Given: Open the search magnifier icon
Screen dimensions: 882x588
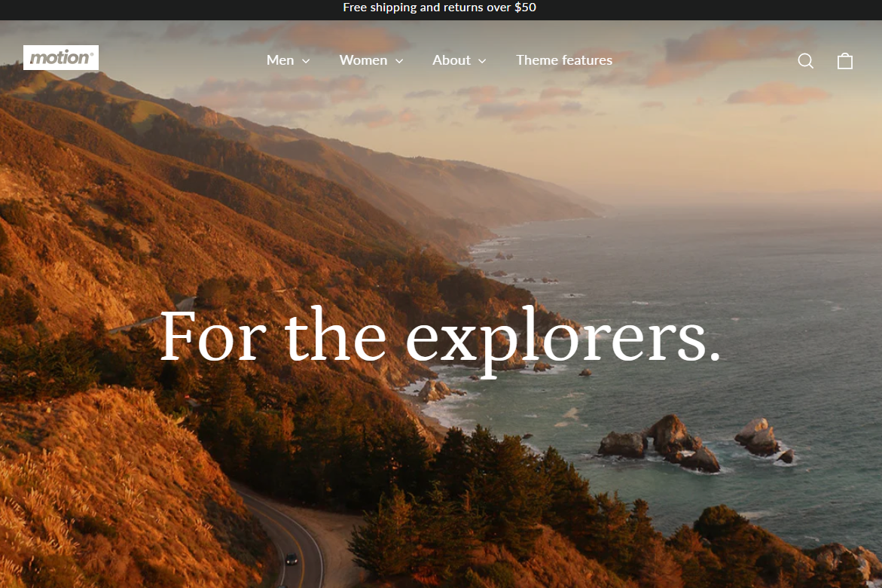Looking at the screenshot, I should (805, 61).
